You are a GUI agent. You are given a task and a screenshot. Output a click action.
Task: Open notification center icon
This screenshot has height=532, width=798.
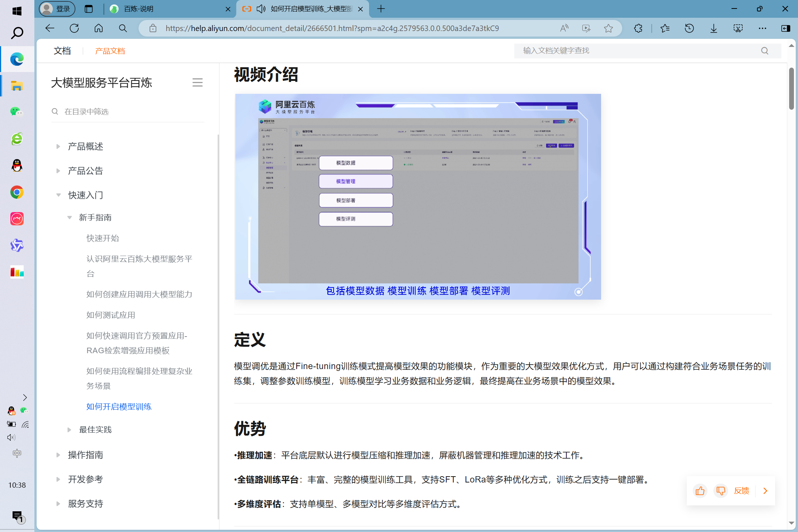[18, 516]
